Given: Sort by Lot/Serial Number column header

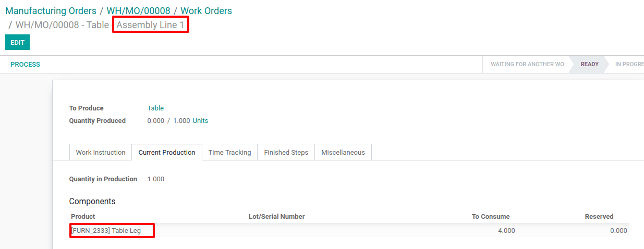Looking at the screenshot, I should (276, 217).
